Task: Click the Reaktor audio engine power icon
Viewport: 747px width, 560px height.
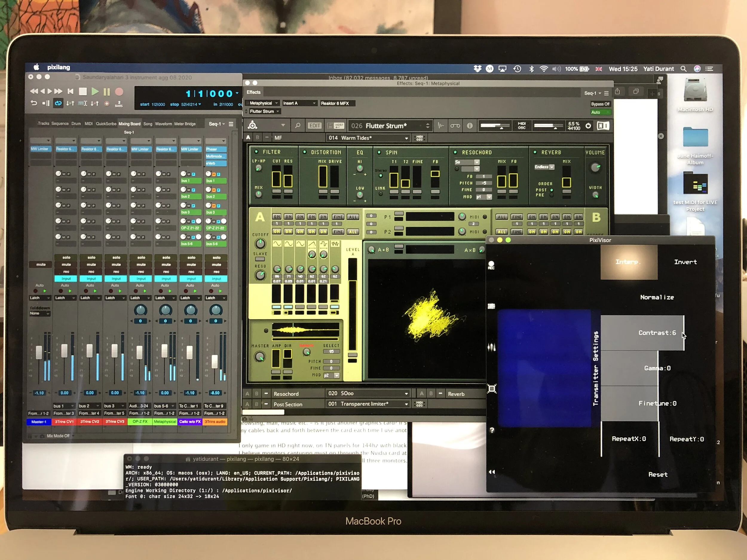Action: (588, 125)
